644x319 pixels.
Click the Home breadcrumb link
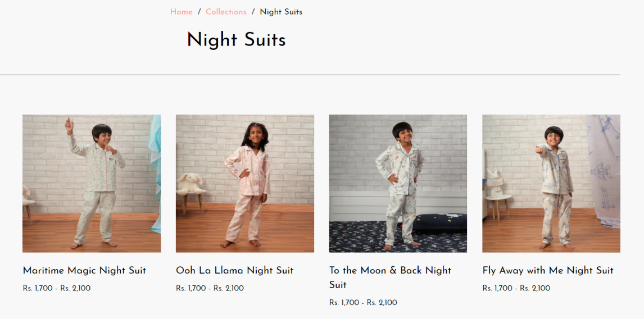click(x=181, y=12)
